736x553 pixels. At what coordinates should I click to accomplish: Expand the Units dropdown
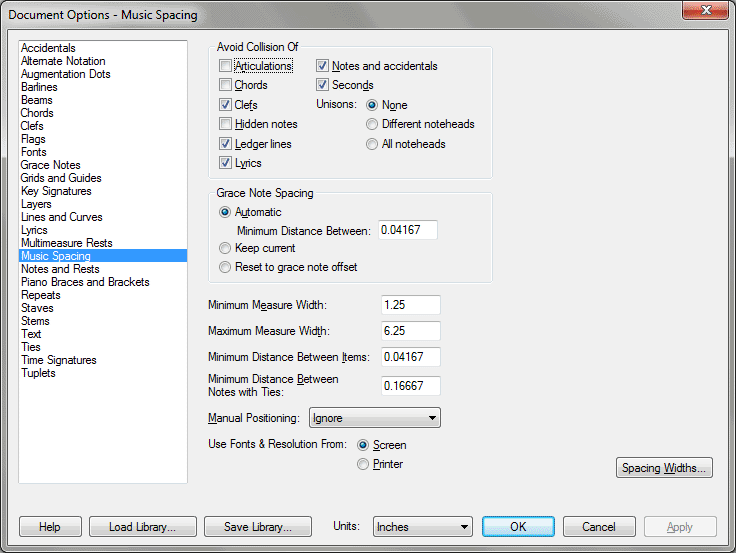[x=422, y=527]
